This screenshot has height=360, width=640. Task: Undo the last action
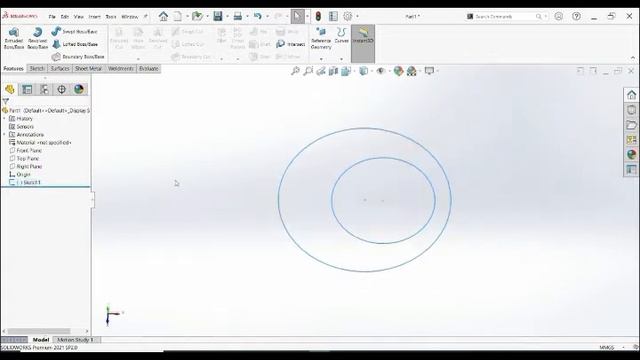(258, 16)
